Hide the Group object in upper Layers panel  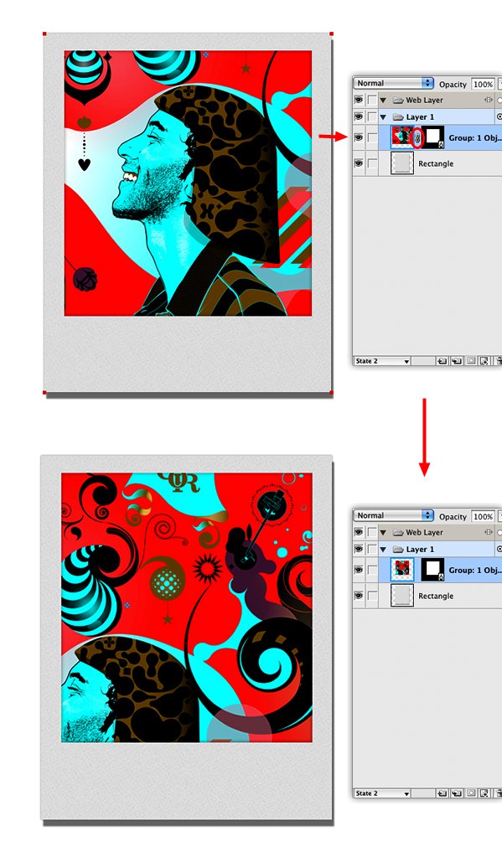click(359, 137)
